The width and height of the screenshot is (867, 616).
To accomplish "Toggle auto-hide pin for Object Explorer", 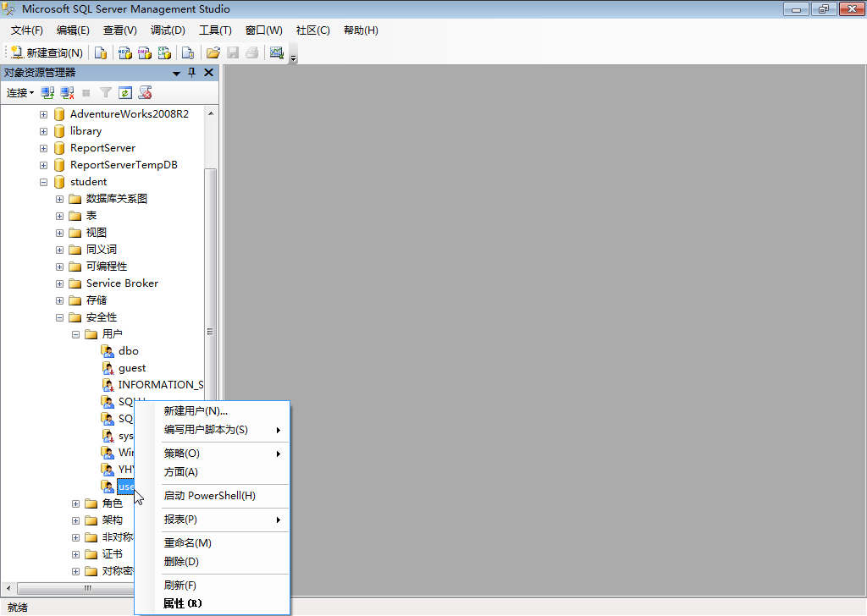I will pos(192,73).
